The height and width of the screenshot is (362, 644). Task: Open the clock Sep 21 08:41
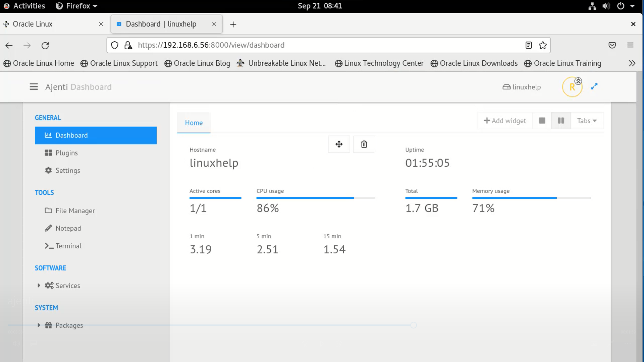point(320,6)
